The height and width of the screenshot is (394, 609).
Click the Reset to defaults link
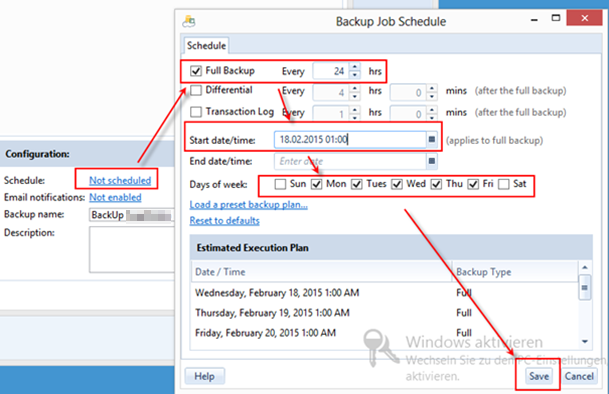pos(224,221)
